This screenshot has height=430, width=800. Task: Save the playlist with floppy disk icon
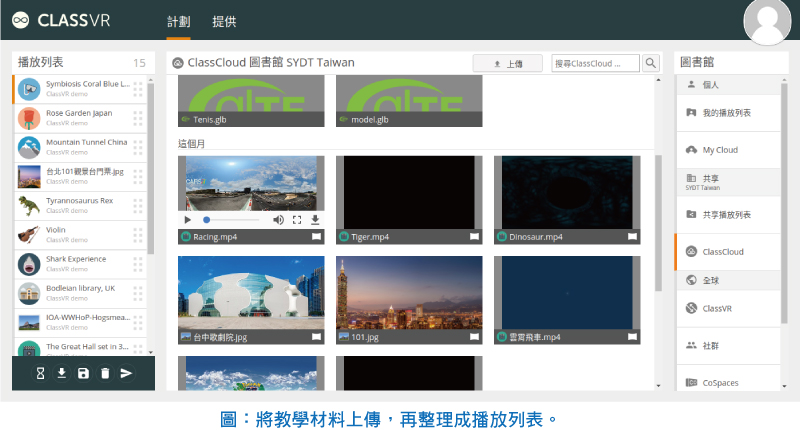82,373
